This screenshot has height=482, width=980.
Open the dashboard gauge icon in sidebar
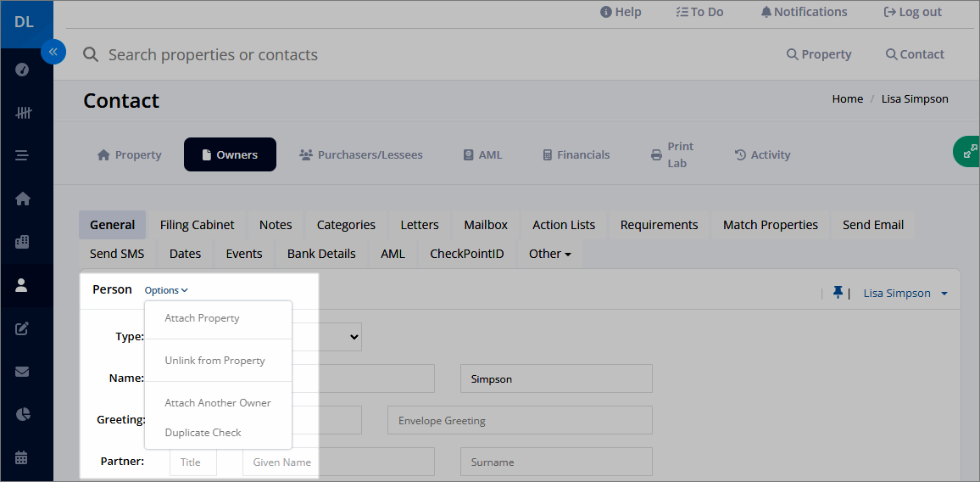22,70
